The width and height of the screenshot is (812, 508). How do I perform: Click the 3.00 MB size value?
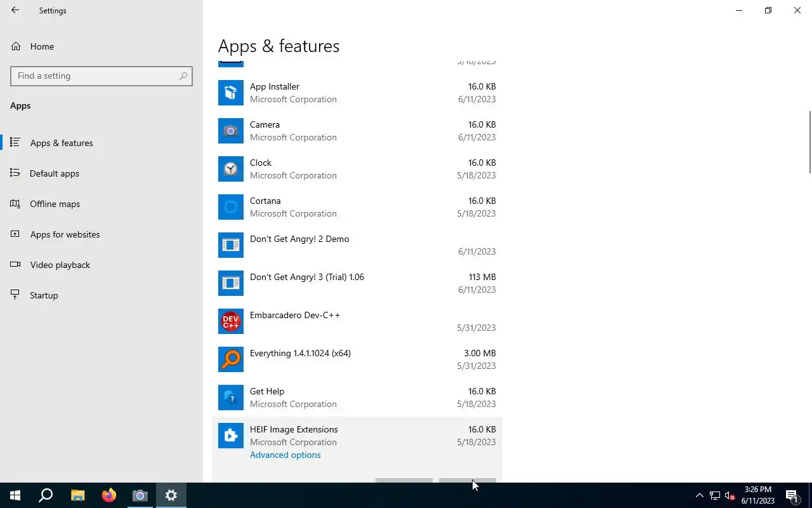480,353
